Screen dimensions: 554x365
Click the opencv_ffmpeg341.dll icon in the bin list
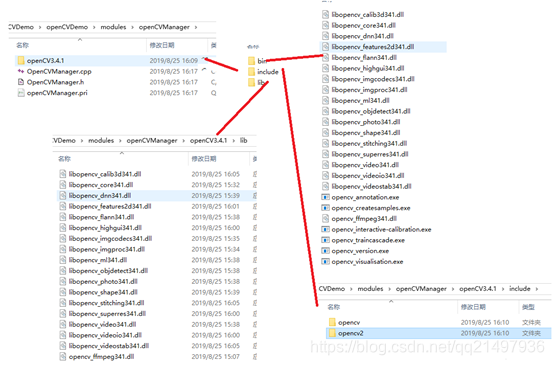click(x=325, y=219)
